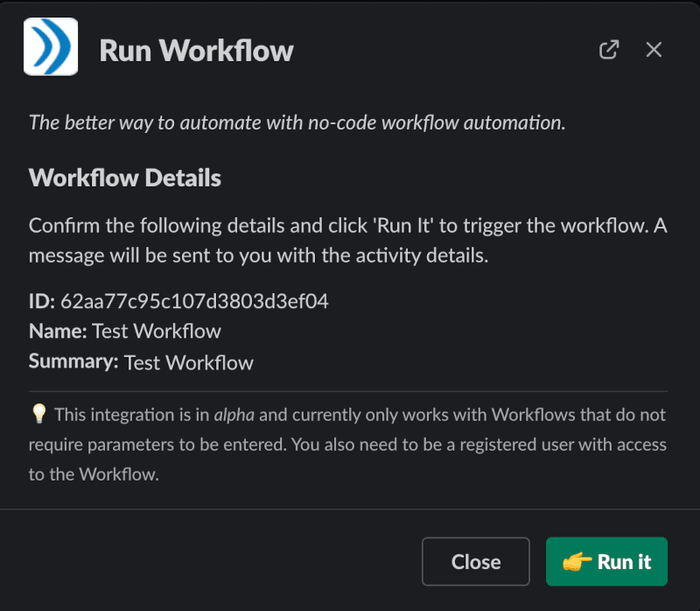Click the light bulb emoji
700x611 pixels.
pos(39,414)
